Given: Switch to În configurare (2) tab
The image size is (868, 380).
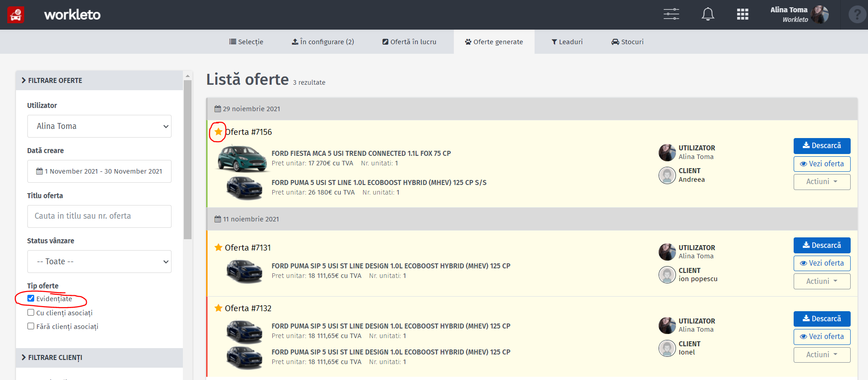Looking at the screenshot, I should (323, 42).
